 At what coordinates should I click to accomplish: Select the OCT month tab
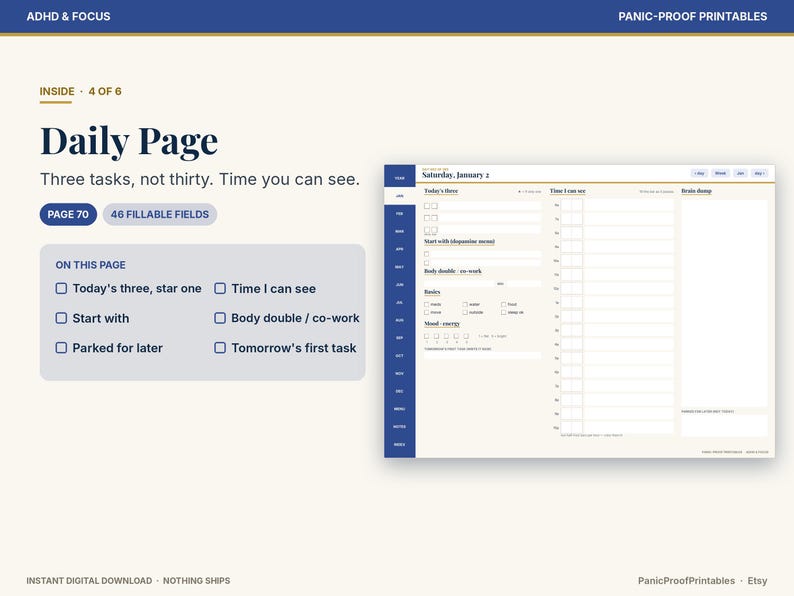click(x=400, y=355)
